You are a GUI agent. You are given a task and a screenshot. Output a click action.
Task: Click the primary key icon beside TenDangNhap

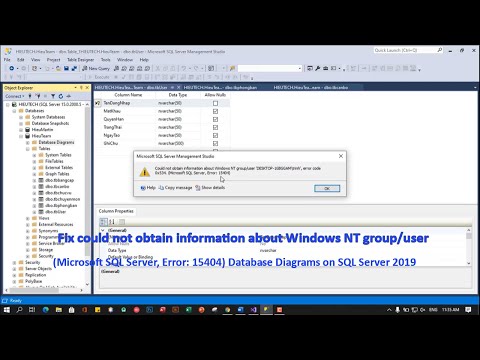click(97, 103)
